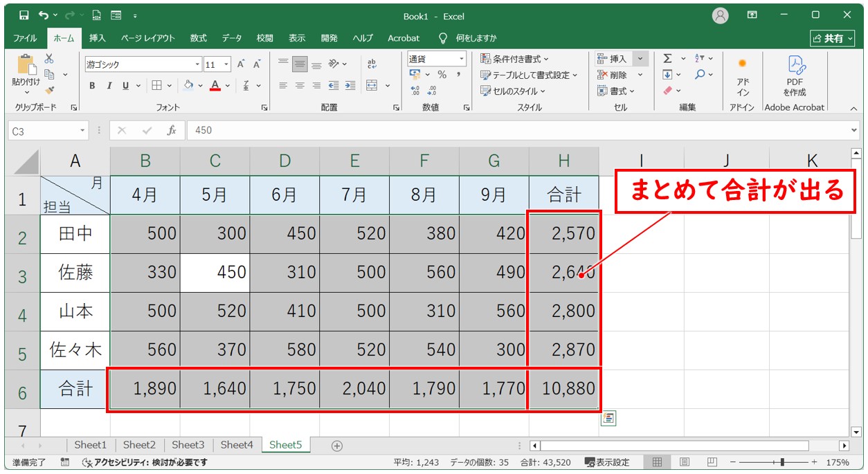Toggle Italic formatting
The width and height of the screenshot is (868, 474).
click(109, 86)
